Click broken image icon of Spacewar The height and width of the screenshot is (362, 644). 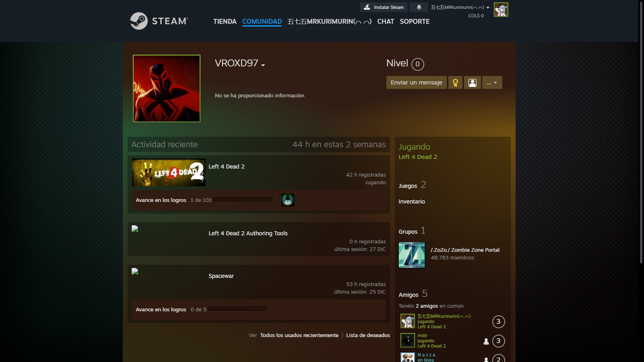pos(135,271)
